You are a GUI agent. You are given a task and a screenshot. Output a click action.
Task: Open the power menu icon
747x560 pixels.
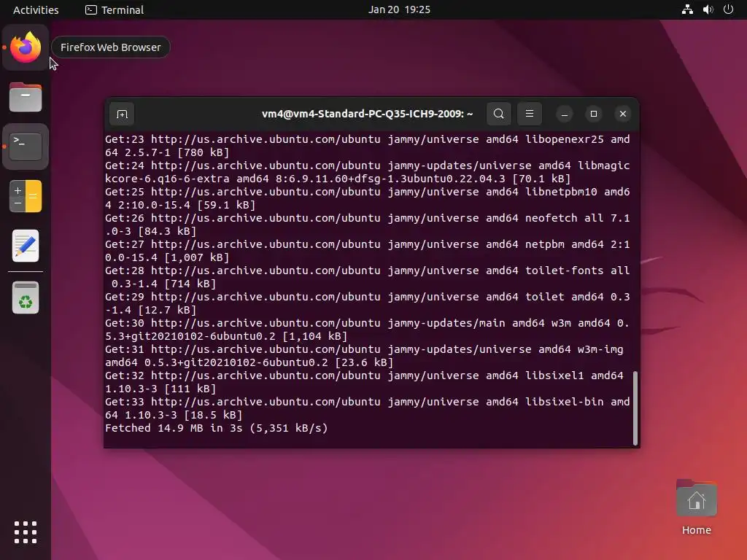click(729, 9)
